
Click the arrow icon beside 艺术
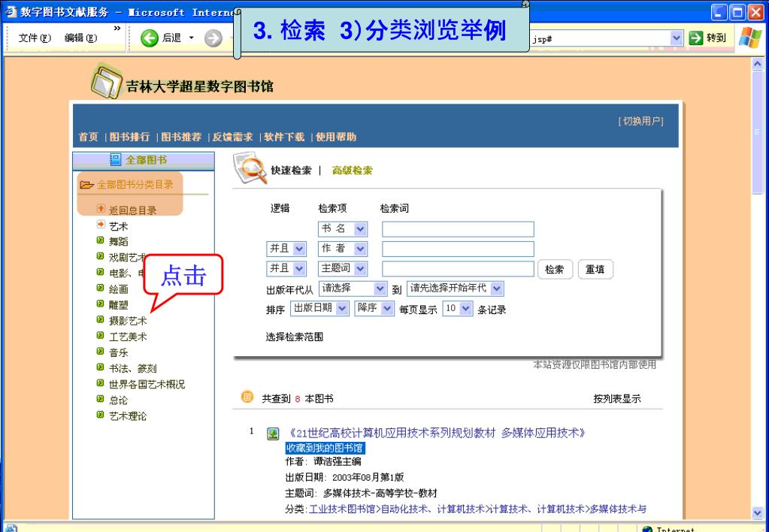click(x=101, y=225)
